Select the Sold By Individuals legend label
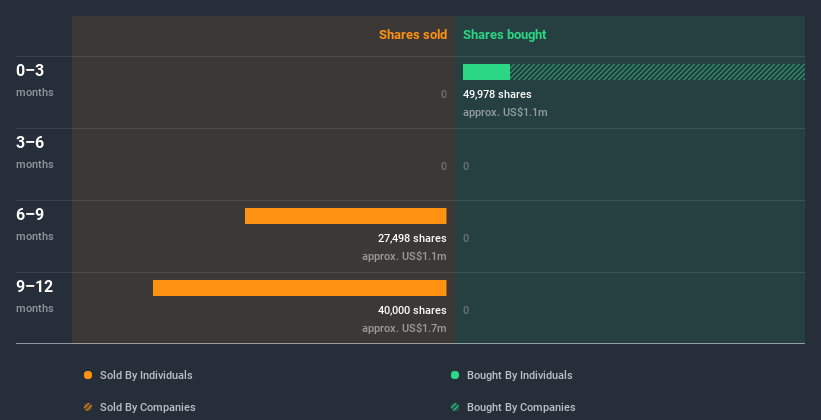The width and height of the screenshot is (821, 420). pos(146,375)
